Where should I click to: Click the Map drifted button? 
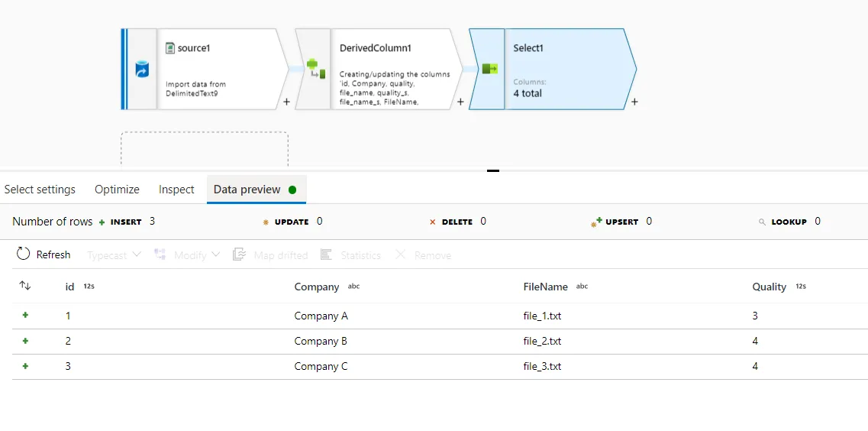tap(270, 255)
